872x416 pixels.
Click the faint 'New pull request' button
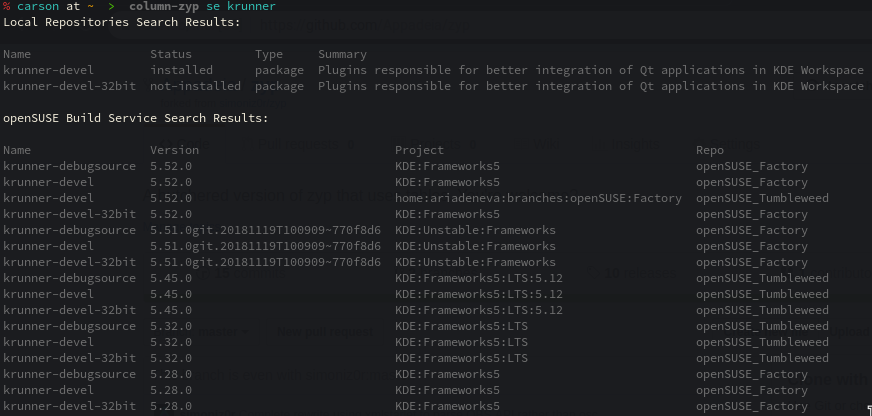[325, 332]
